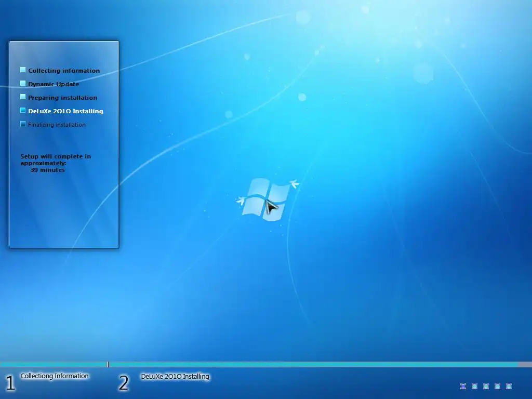Click the large number 2 in the footer
Screen dimensions: 532x399
click(x=124, y=383)
